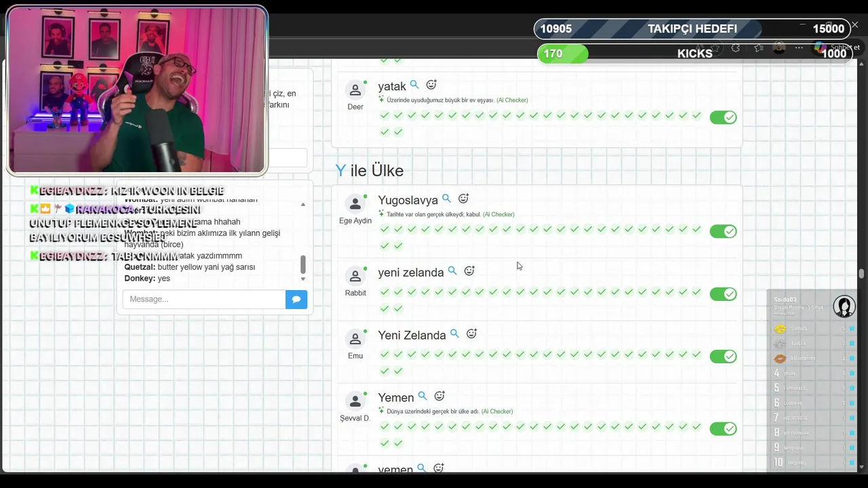Click the AI sparkle icon beside yatak description
Viewport: 868px width, 488px height.
(382, 99)
